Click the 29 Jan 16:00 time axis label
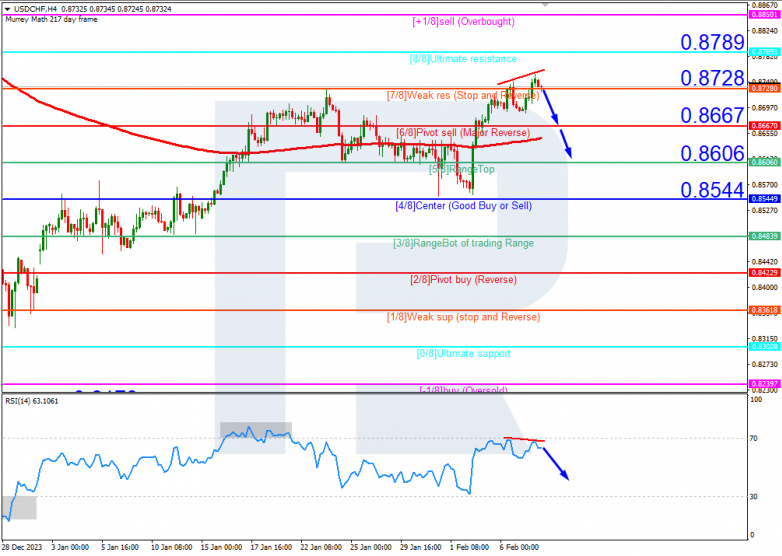Screen dimensions: 782x556 (x=420, y=547)
